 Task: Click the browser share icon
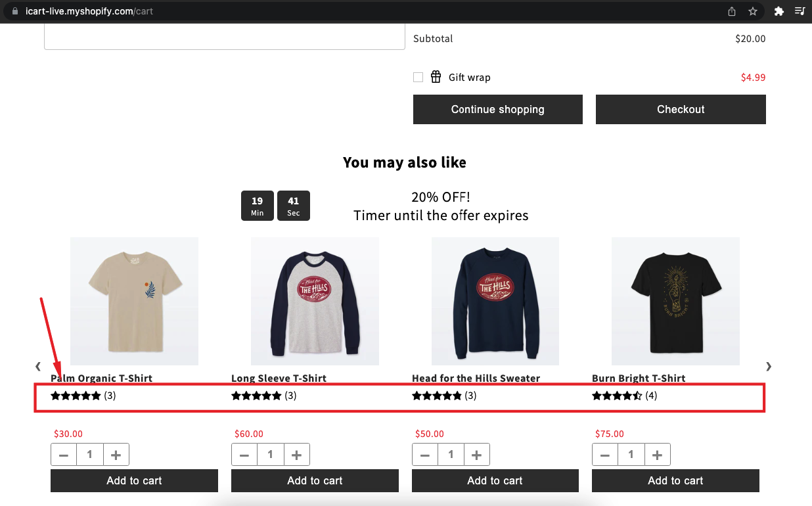[732, 11]
